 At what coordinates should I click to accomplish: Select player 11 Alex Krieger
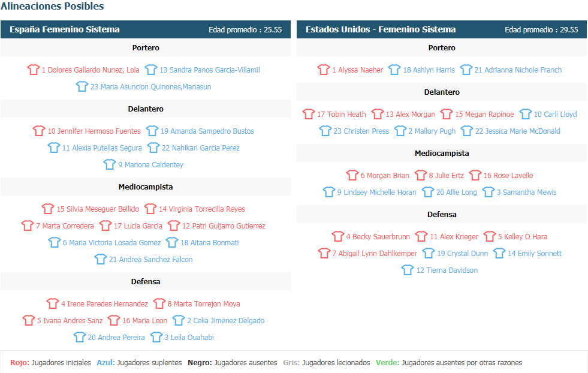[x=454, y=236]
